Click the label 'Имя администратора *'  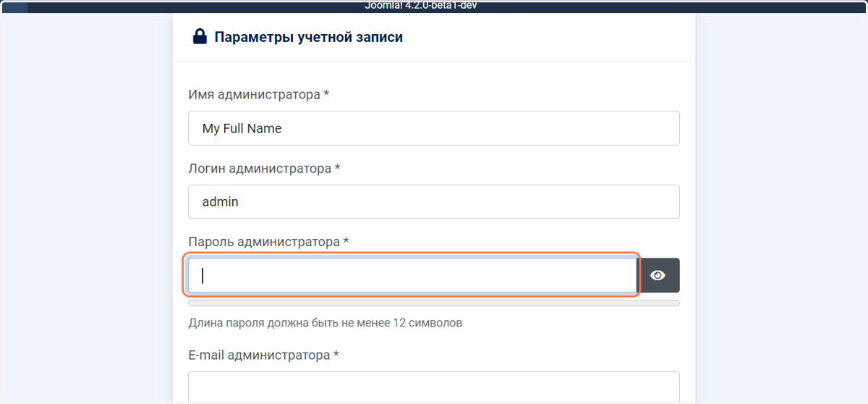(x=259, y=95)
